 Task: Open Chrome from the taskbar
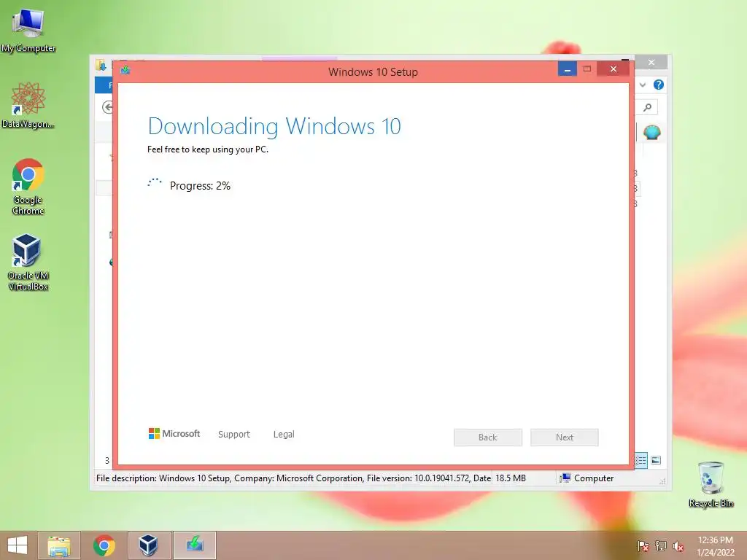(104, 545)
